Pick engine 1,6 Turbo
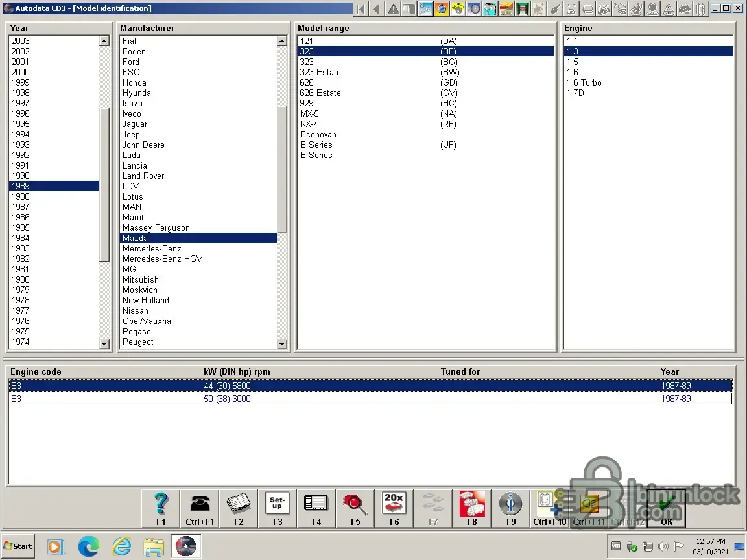This screenshot has height=560, width=747. tap(648, 83)
